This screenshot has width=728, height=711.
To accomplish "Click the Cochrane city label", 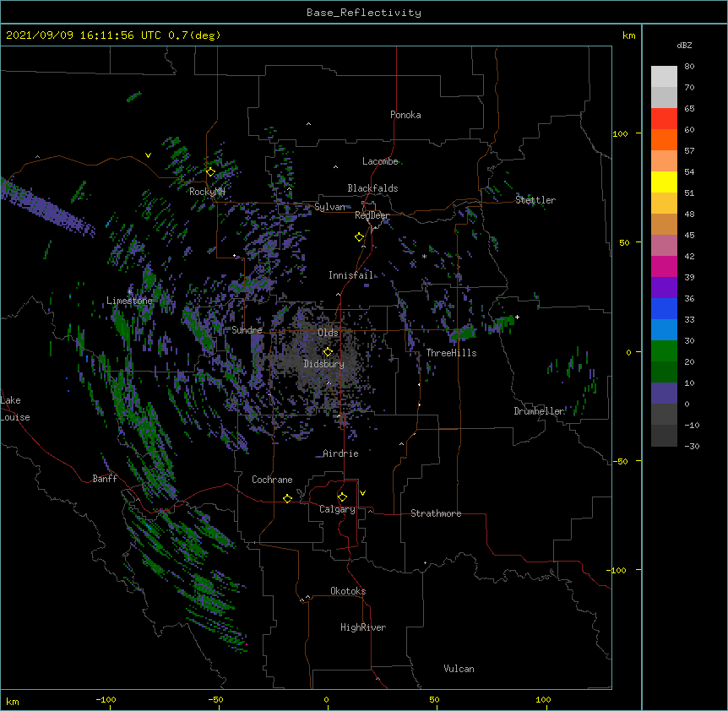I will tap(272, 480).
